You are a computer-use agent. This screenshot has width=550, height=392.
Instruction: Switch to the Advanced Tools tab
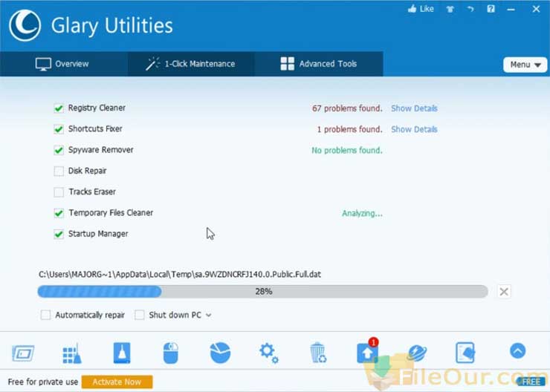point(319,64)
